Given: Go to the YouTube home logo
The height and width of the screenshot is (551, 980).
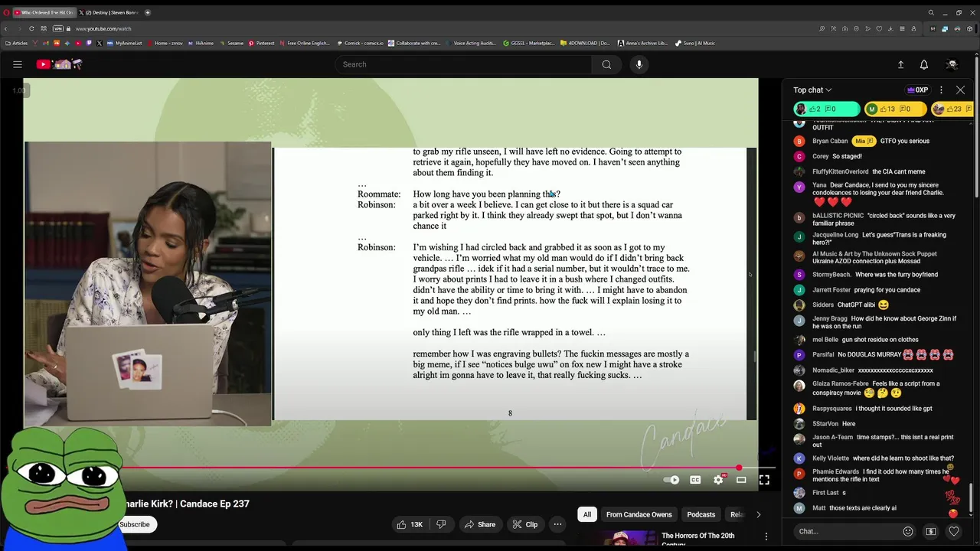Looking at the screenshot, I should click(x=59, y=64).
